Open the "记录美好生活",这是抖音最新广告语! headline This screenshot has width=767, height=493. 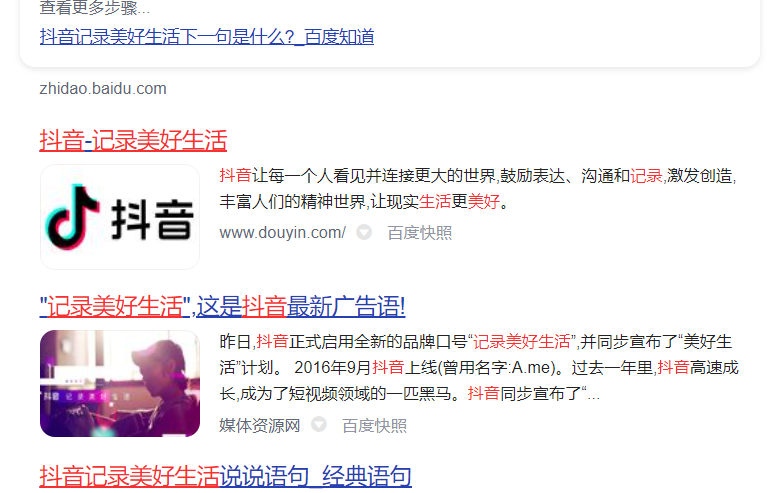click(222, 307)
